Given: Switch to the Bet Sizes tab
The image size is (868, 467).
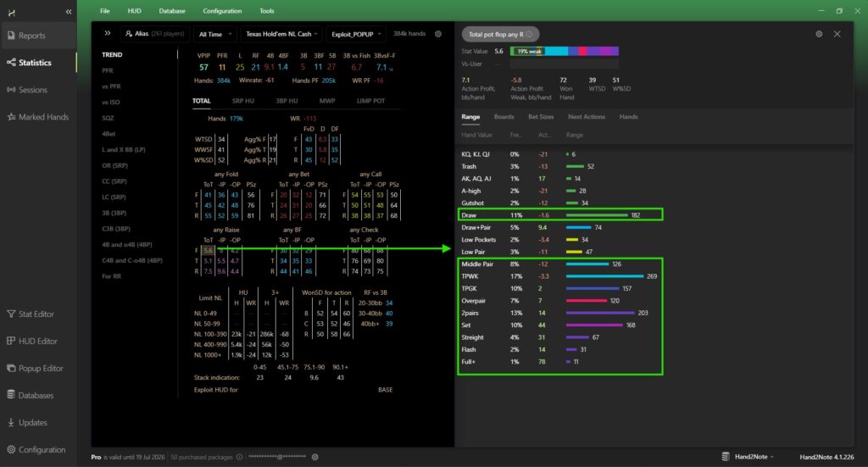Looking at the screenshot, I should tap(541, 117).
